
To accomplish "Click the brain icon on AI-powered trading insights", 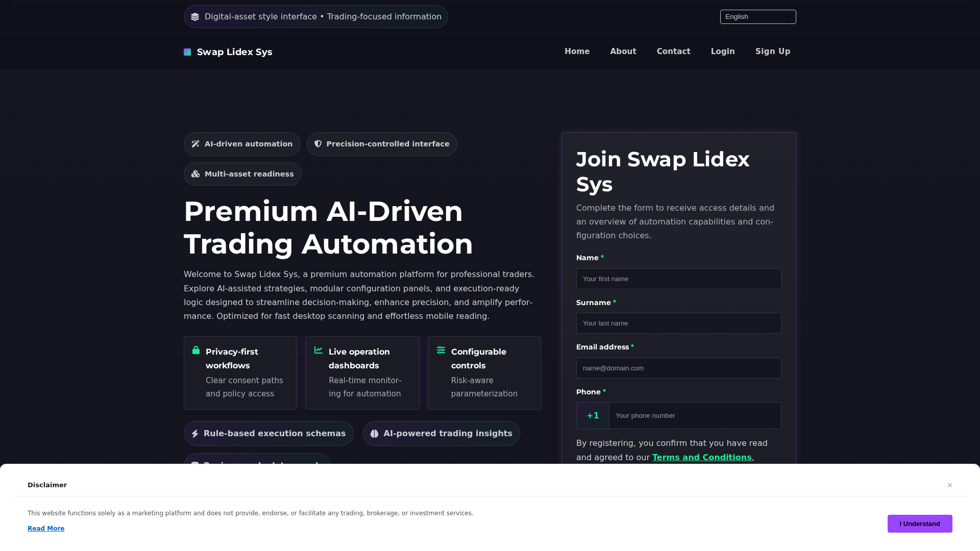I will (x=375, y=434).
